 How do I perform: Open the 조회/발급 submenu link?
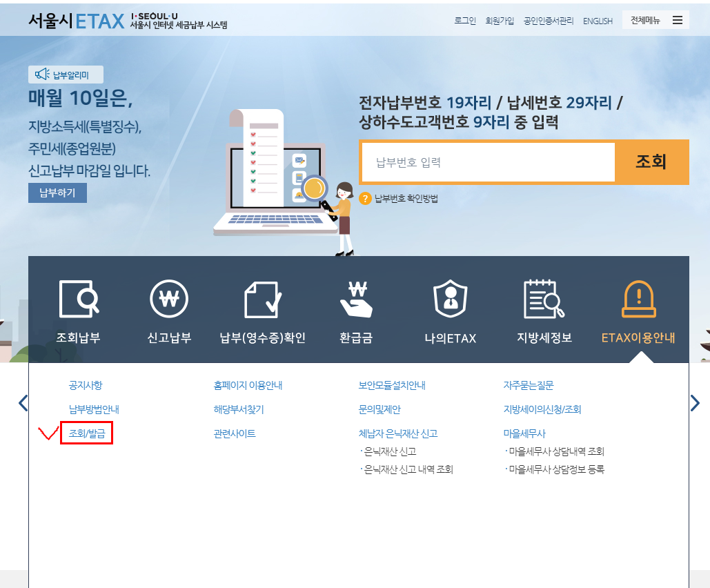[87, 433]
